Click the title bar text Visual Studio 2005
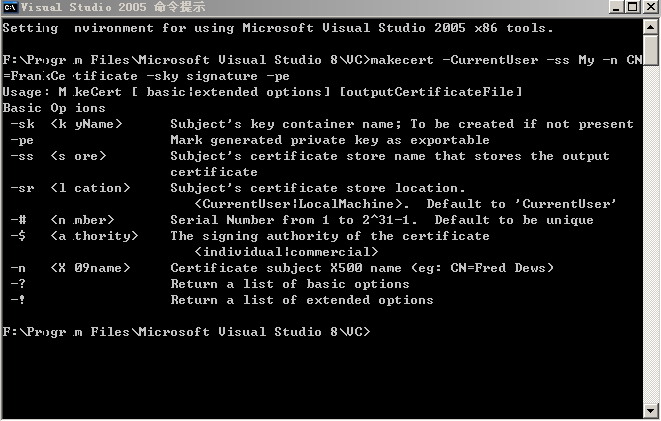 (84, 7)
